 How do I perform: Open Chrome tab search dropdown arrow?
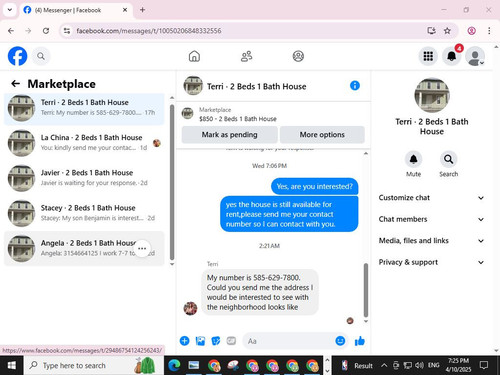point(10,10)
